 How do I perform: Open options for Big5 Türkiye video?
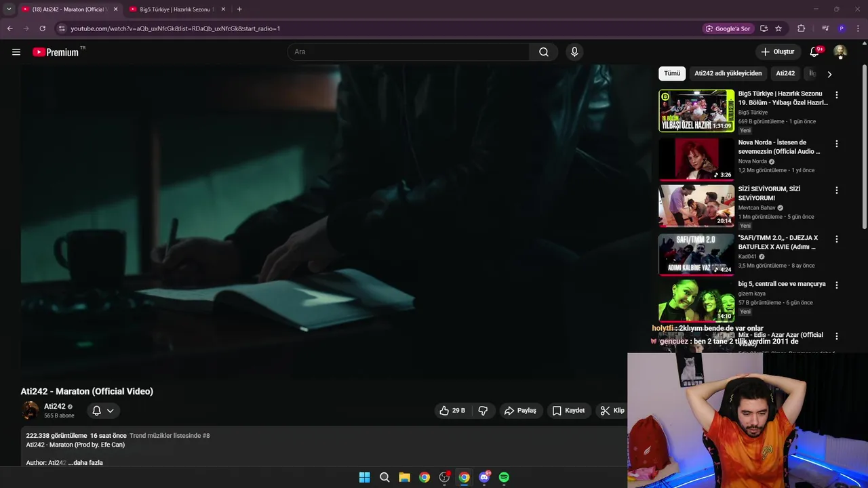pos(837,95)
